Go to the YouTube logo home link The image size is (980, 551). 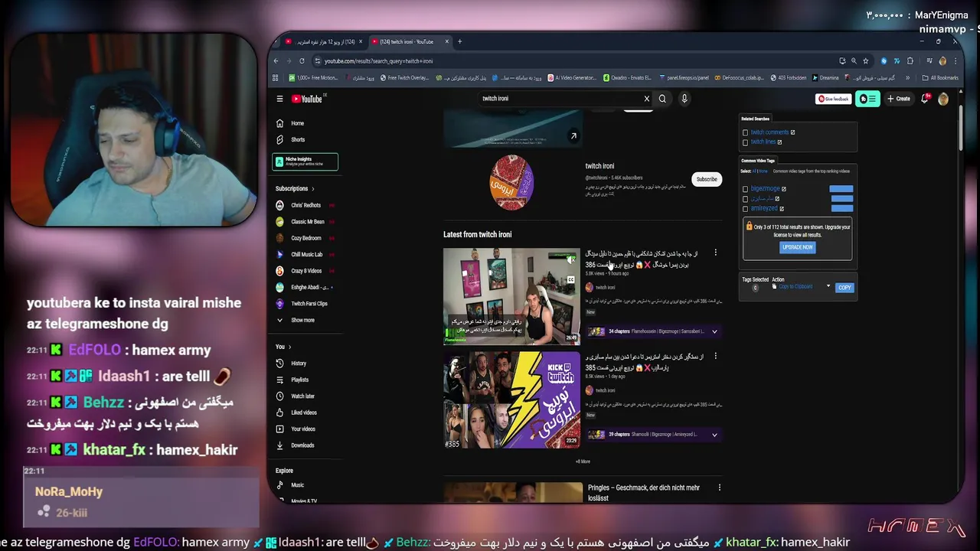point(307,99)
